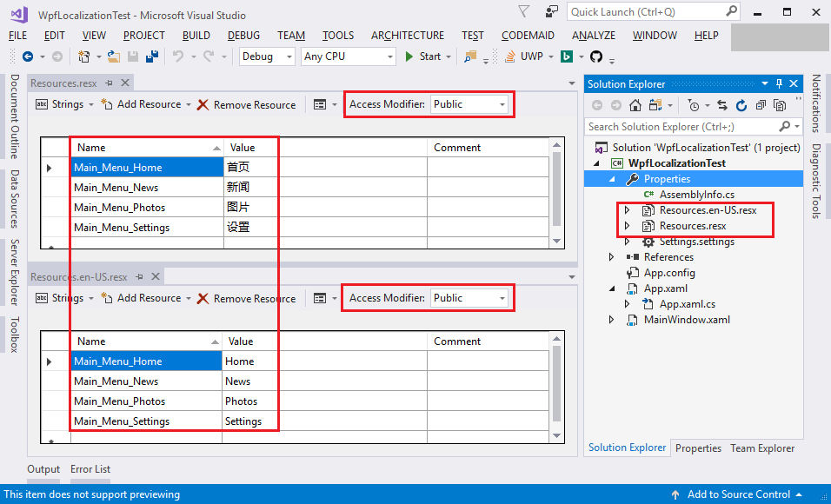
Task: Open the ARCHITECTURE menu
Action: (x=408, y=36)
